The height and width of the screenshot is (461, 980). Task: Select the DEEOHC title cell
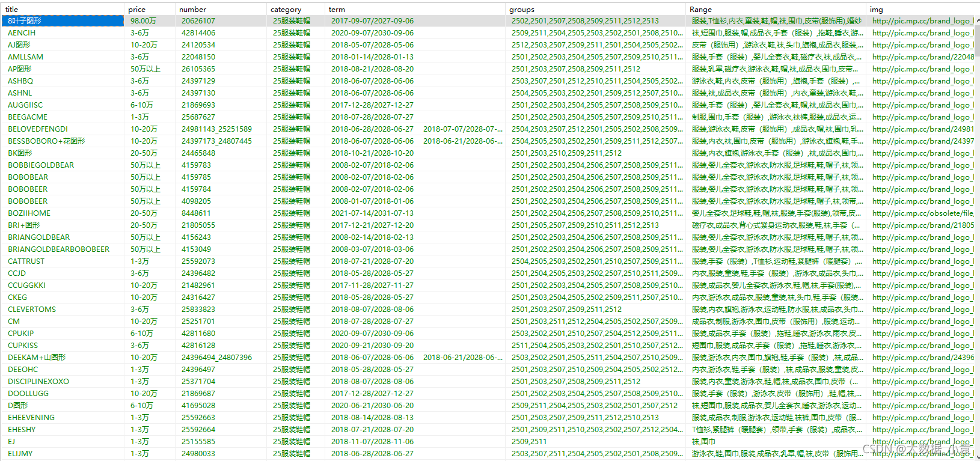pos(63,370)
